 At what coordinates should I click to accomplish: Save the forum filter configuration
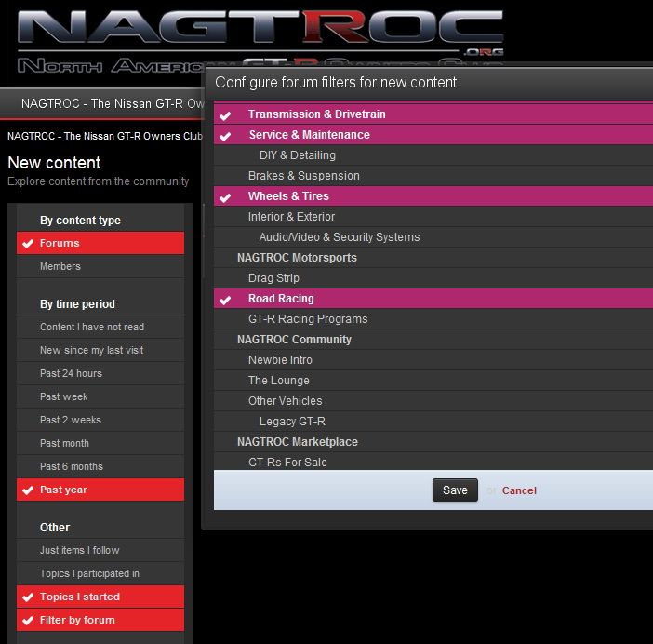click(455, 490)
